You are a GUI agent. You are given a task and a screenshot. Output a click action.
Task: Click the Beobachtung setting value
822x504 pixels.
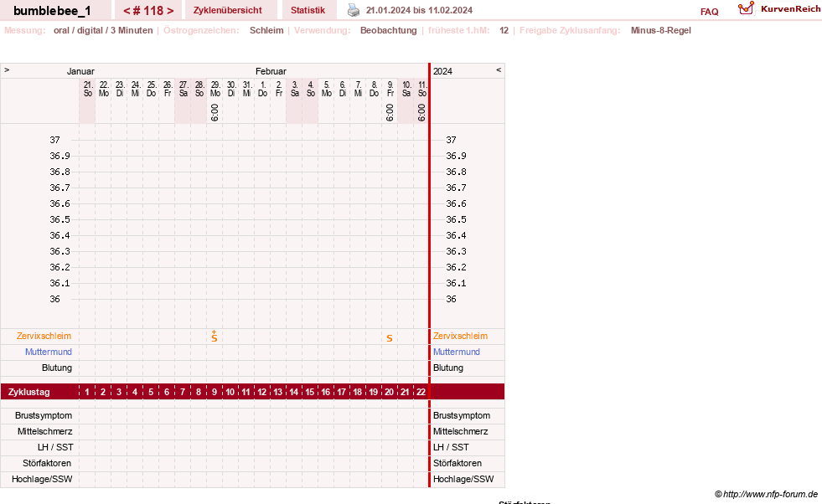[389, 30]
